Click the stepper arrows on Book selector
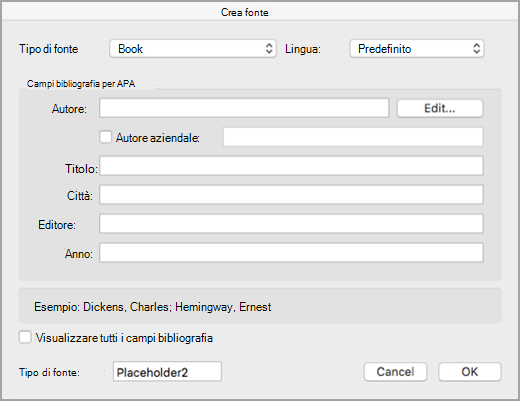The image size is (520, 401). [269, 49]
